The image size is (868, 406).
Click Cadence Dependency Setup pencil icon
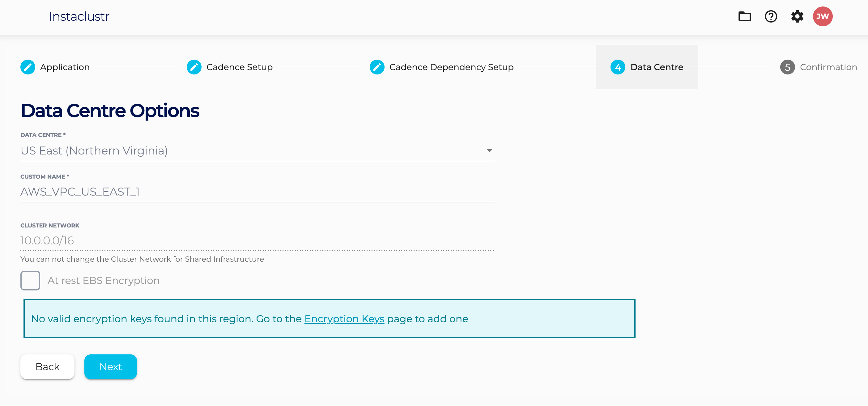coord(377,67)
